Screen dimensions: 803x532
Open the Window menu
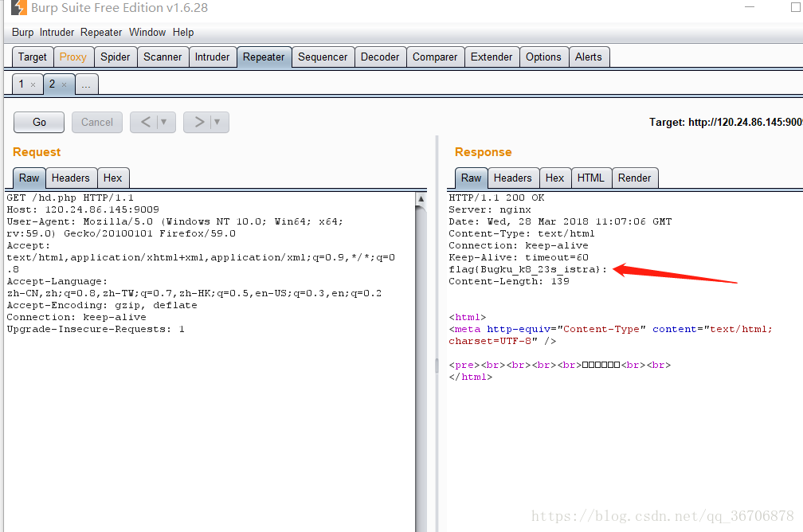[147, 33]
